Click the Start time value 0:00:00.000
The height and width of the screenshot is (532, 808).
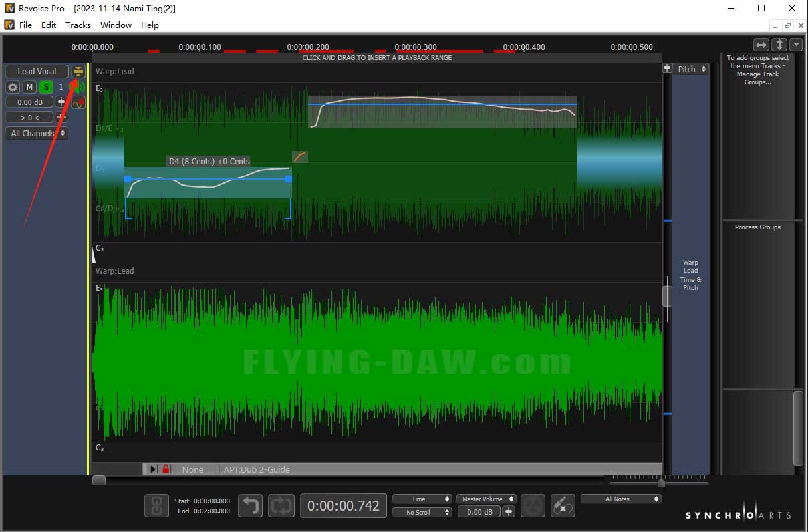coord(211,501)
